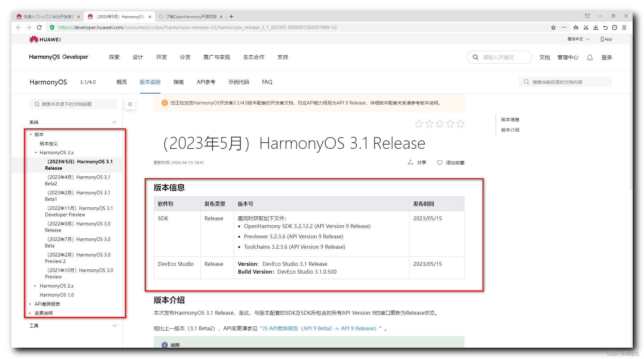644x359 pixels.
Task: Open the FAQ tab
Action: (x=267, y=82)
